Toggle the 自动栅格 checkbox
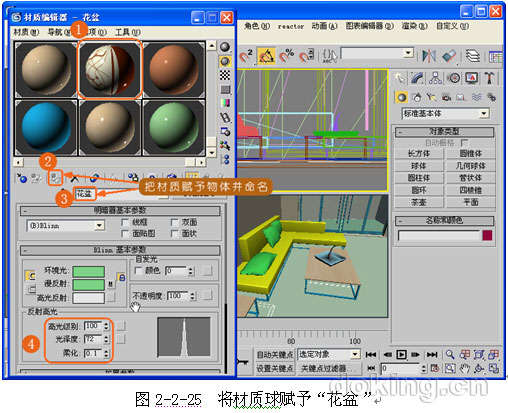 (x=464, y=143)
